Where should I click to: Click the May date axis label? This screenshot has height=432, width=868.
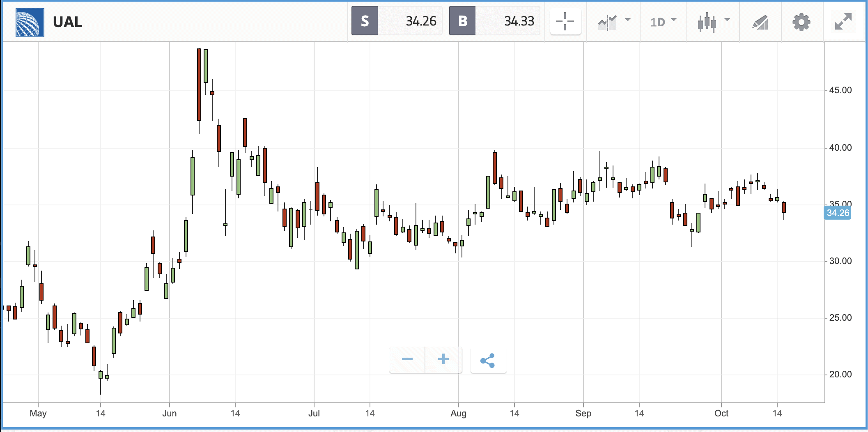[38, 413]
